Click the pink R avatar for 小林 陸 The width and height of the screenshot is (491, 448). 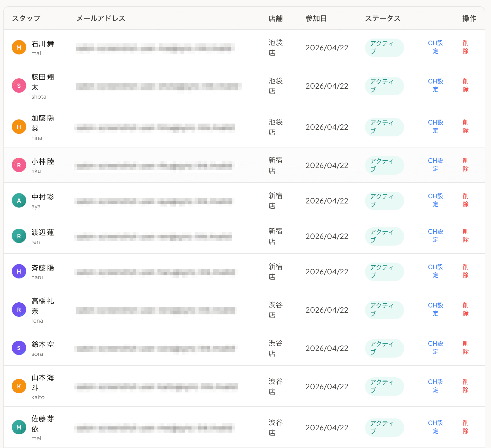[19, 165]
